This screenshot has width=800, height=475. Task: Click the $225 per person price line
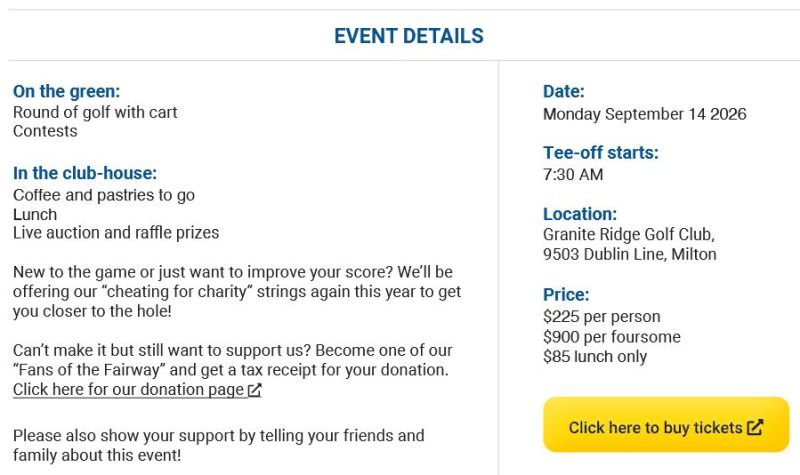pos(602,316)
